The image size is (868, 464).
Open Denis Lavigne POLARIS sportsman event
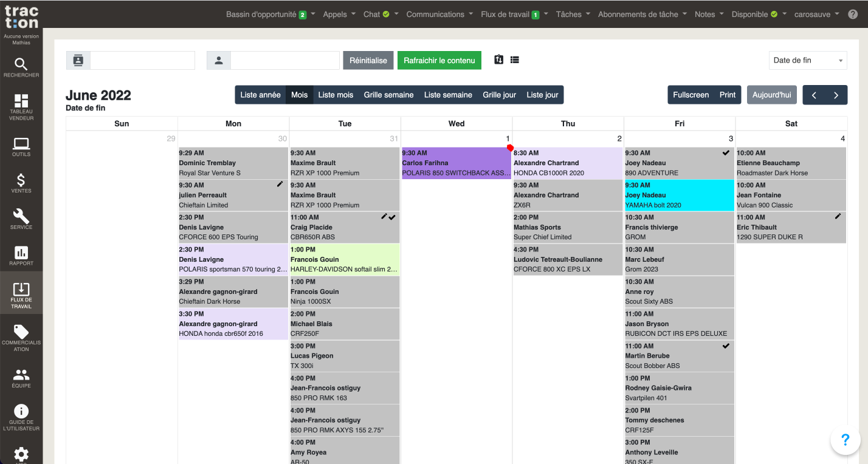(x=233, y=259)
